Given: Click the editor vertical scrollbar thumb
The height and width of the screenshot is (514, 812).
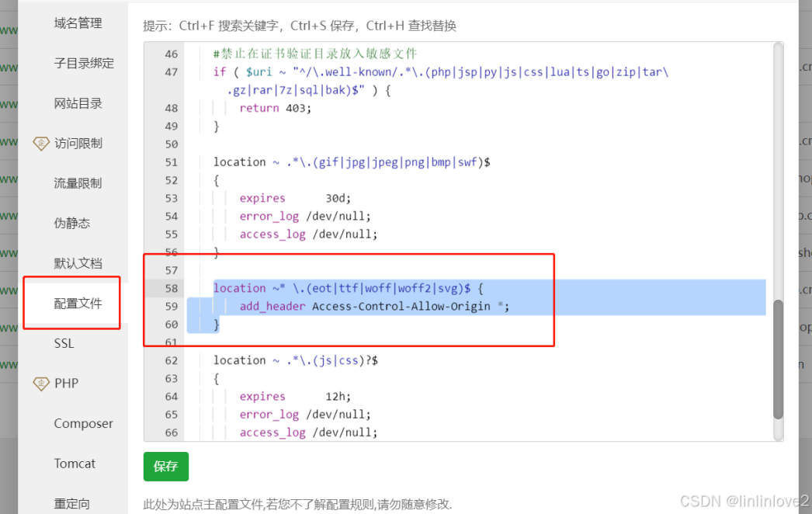Looking at the screenshot, I should click(x=778, y=359).
